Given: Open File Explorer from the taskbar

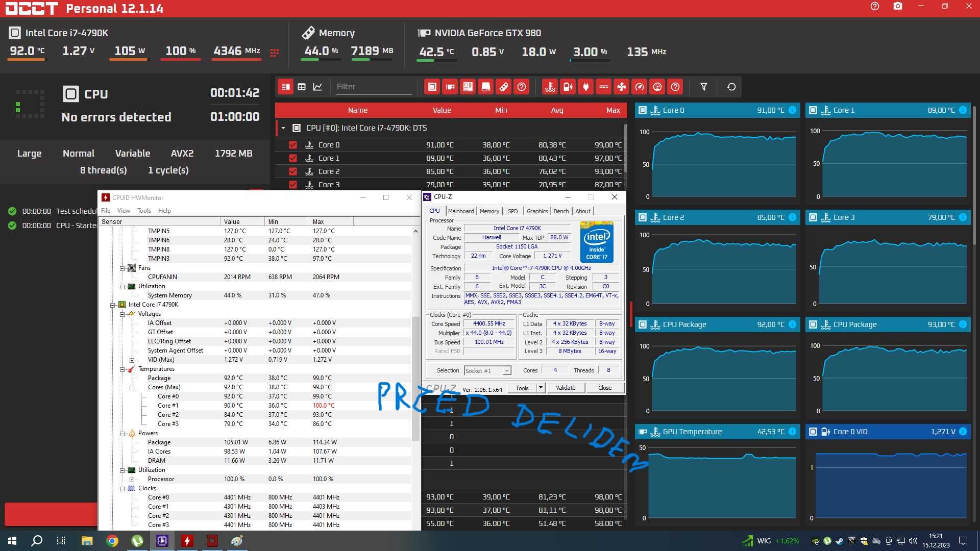Looking at the screenshot, I should tap(87, 541).
